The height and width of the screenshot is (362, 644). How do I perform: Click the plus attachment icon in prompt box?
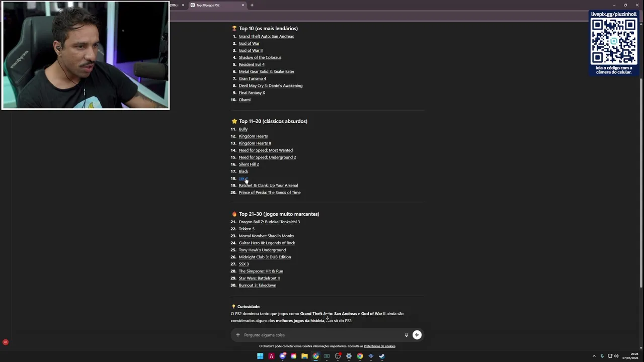click(x=238, y=335)
